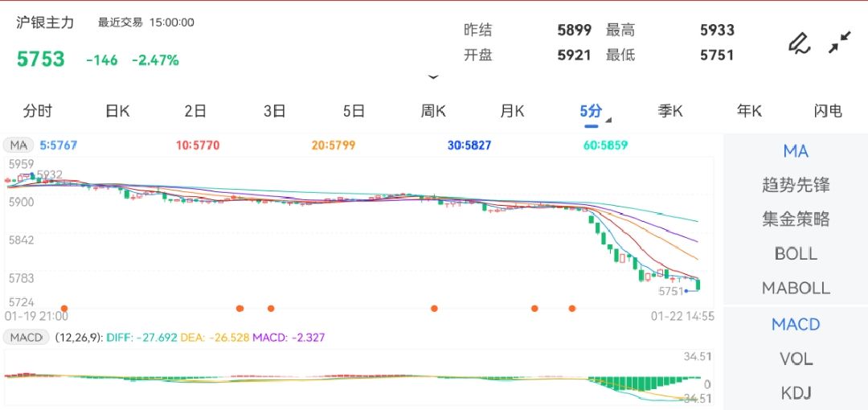Open 5分 interval dropdown triangle
868x410 pixels.
pos(608,120)
